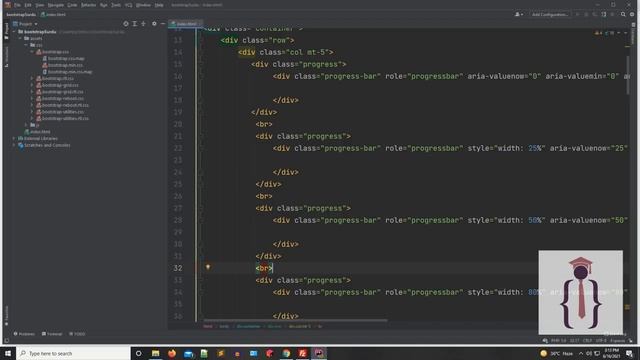This screenshot has height=360, width=640.
Task: Open Project panel settings gear
Action: point(154,24)
